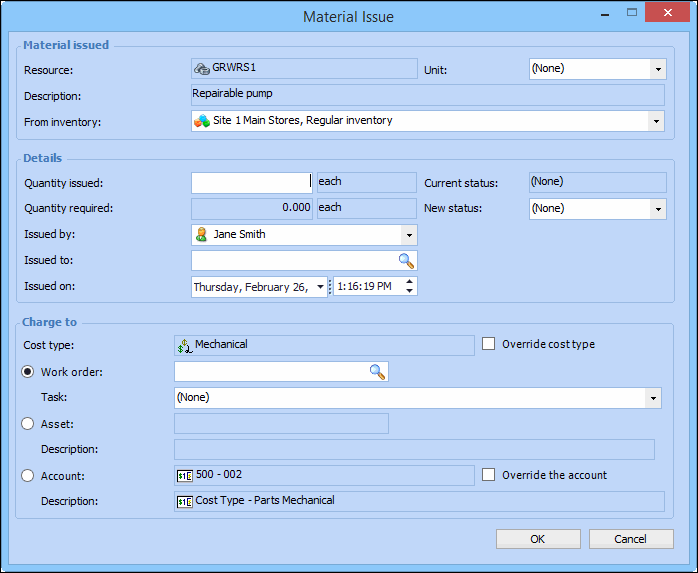
Task: Choose the Account radio button
Action: click(28, 476)
